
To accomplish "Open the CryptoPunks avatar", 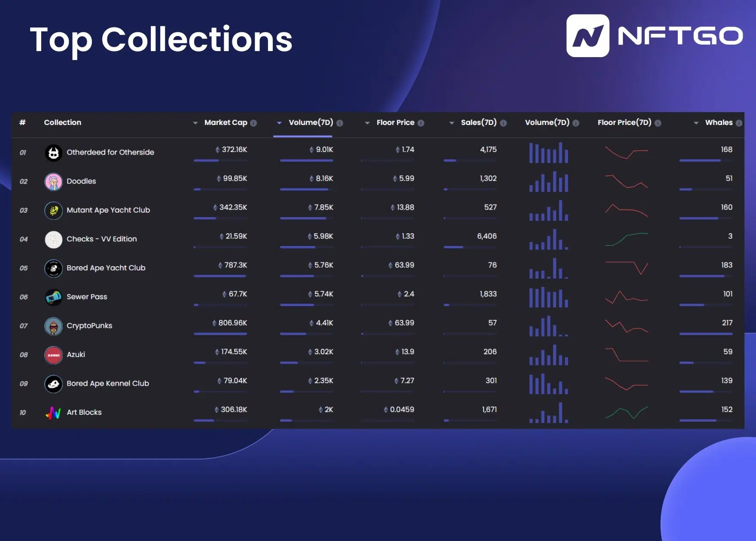I will click(54, 326).
